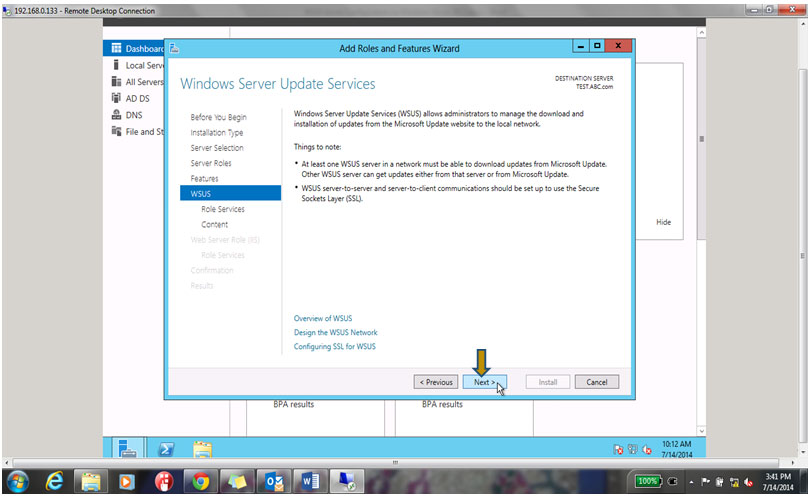Click the Dashboard icon in Server Manager sidebar
Viewport: 808px width, 501px height.
(116, 48)
